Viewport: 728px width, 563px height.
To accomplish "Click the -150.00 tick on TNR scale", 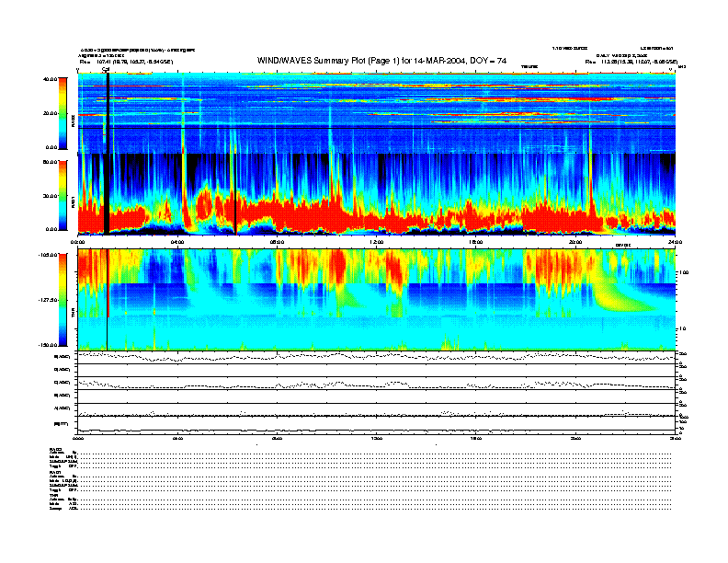I will pyautogui.click(x=48, y=345).
